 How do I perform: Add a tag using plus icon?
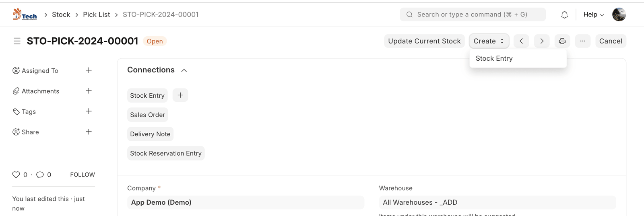pos(89,111)
